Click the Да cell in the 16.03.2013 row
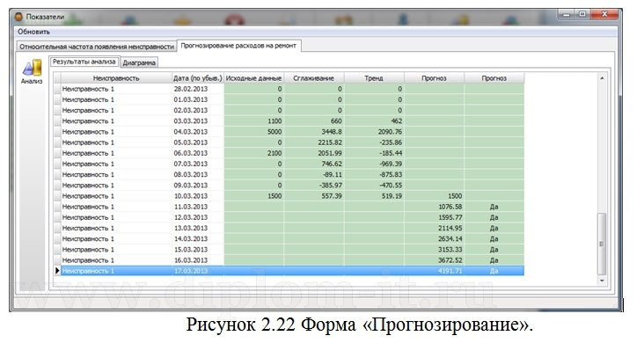644x343 pixels. [x=494, y=260]
